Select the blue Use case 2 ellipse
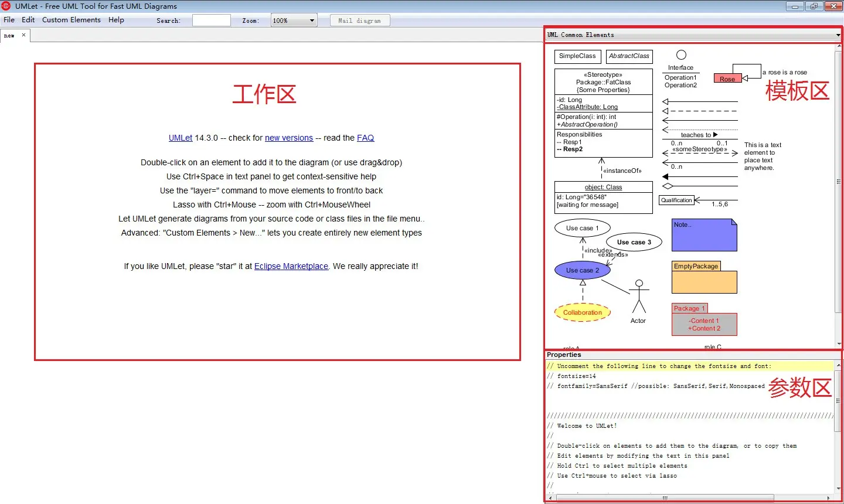Viewport: 844px width, 504px height. click(583, 270)
